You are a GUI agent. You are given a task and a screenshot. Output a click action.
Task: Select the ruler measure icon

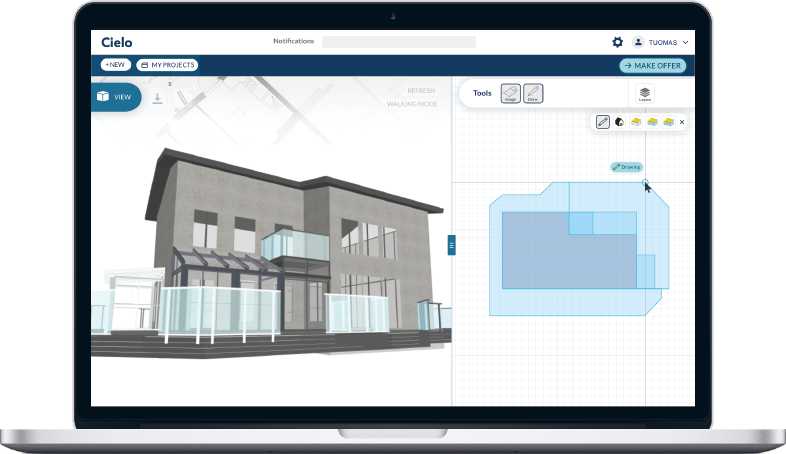pyautogui.click(x=181, y=98)
